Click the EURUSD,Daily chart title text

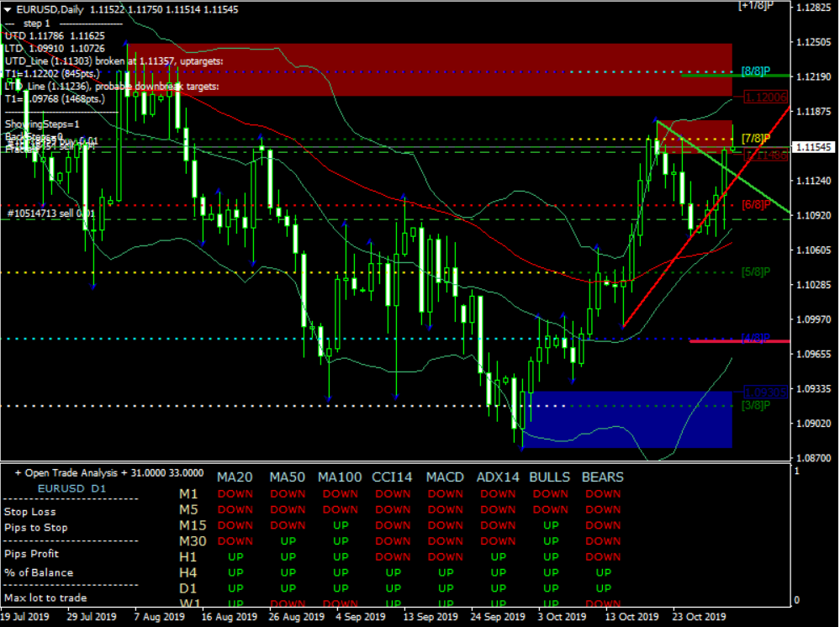click(49, 9)
